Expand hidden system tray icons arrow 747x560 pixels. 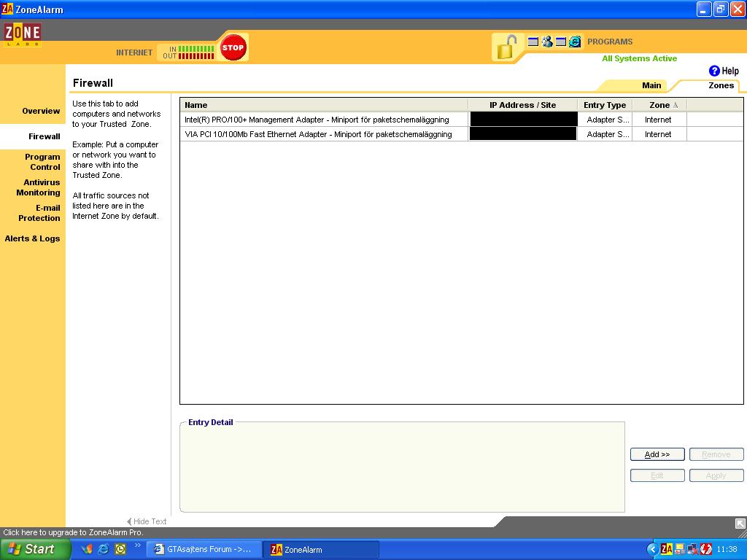click(x=652, y=549)
